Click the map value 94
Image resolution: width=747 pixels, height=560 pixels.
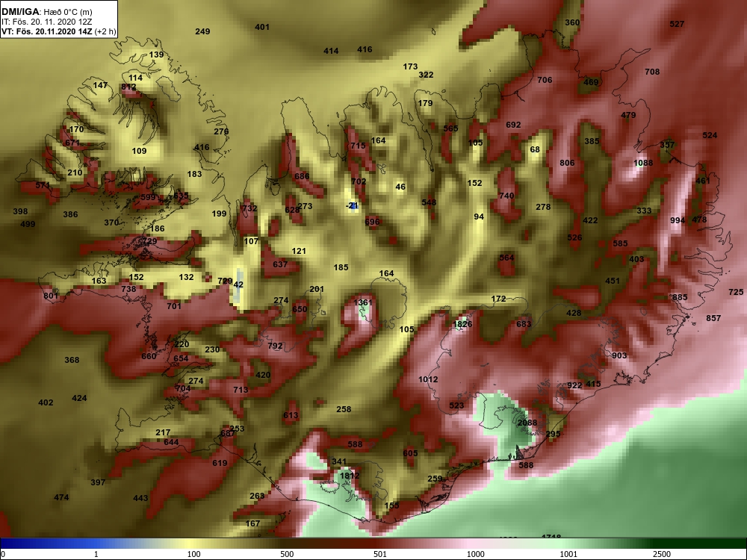[x=479, y=217]
